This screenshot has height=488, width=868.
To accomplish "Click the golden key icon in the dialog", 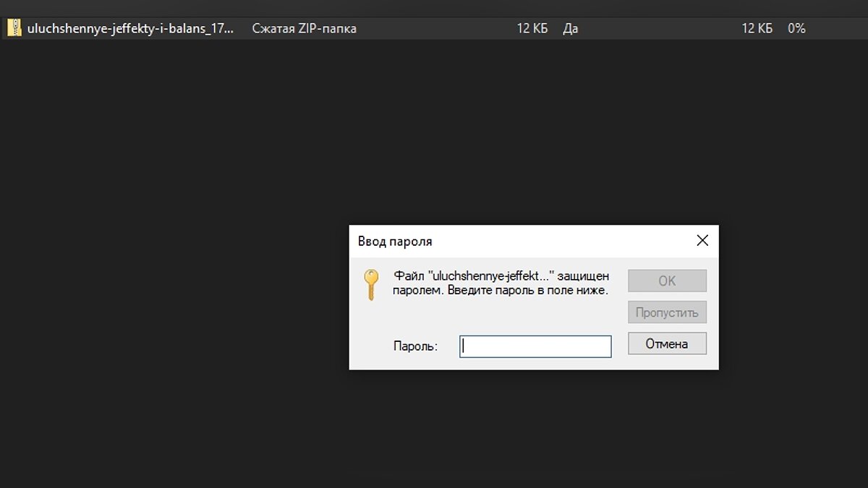I will [371, 284].
